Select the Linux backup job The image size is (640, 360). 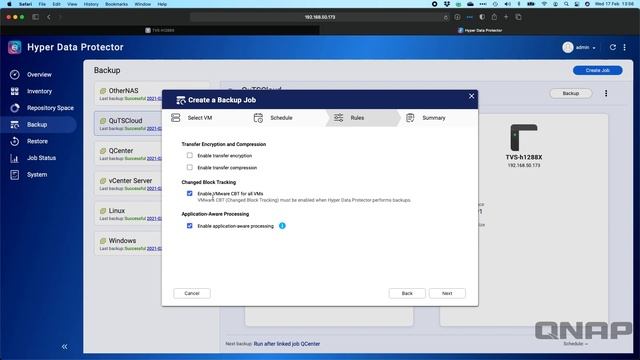129,214
